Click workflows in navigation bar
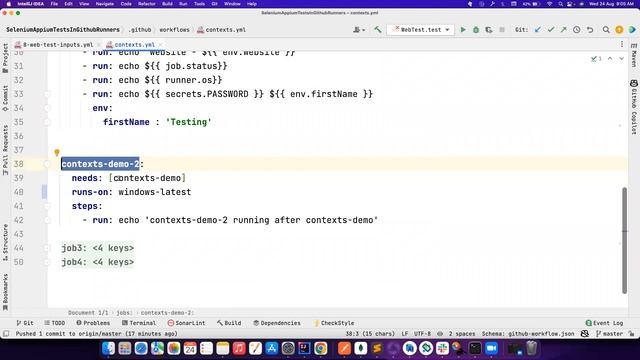 (x=174, y=30)
